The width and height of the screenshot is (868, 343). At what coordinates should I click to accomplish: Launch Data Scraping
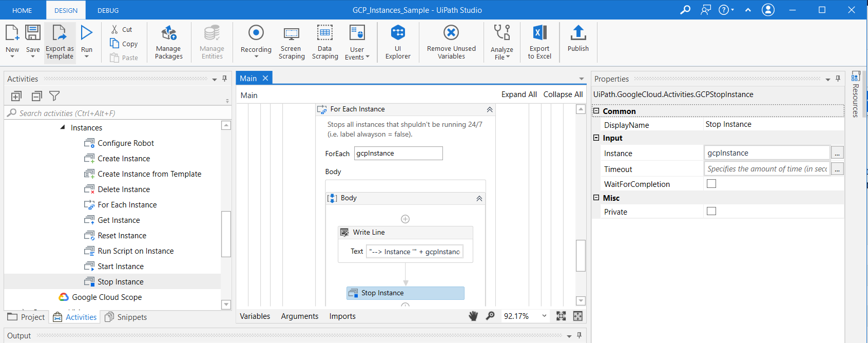325,42
